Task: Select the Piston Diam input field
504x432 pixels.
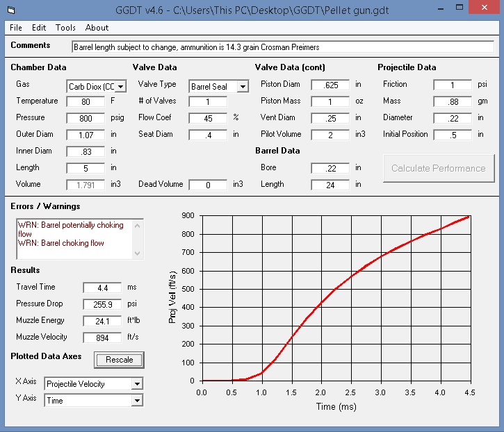Action: pyautogui.click(x=330, y=85)
